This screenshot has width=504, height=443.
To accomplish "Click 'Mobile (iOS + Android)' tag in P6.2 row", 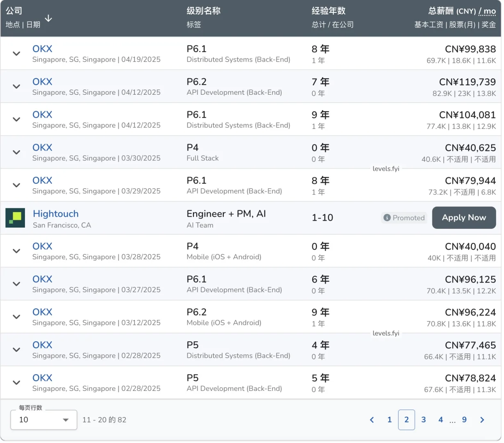I will 224,323.
